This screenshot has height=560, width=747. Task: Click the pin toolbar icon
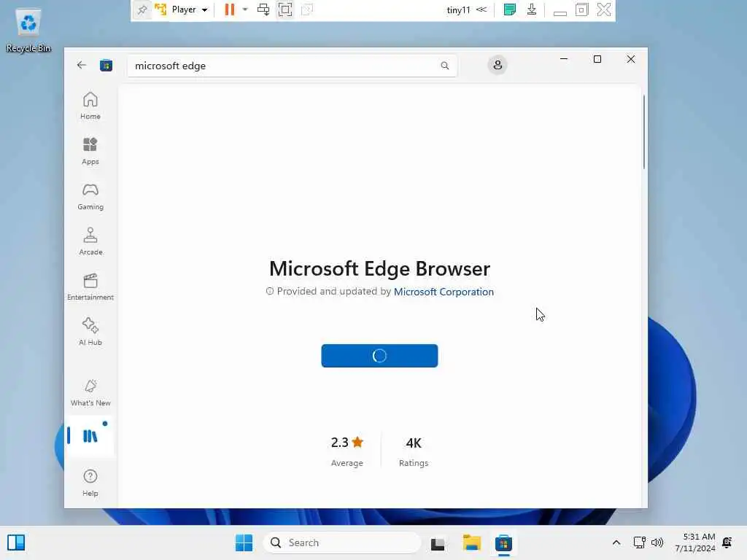click(142, 9)
